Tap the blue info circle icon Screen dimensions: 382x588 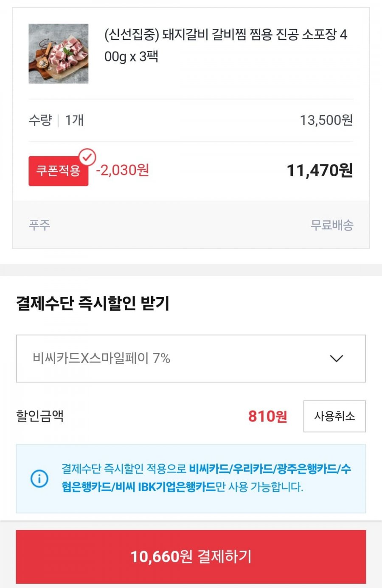(x=39, y=478)
